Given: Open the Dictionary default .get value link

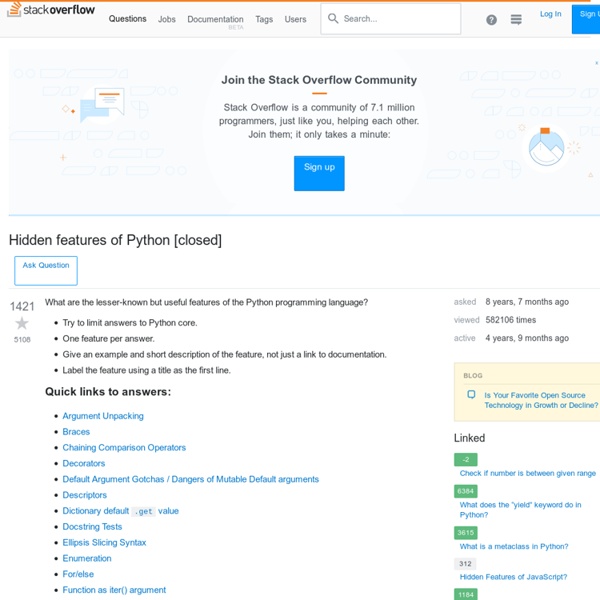Looking at the screenshot, I should [121, 511].
